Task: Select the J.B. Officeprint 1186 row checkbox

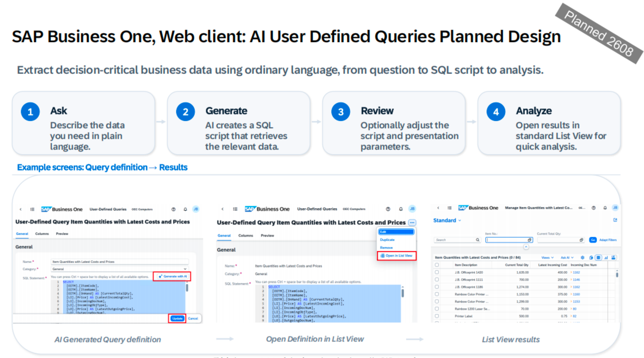Action: click(x=437, y=287)
